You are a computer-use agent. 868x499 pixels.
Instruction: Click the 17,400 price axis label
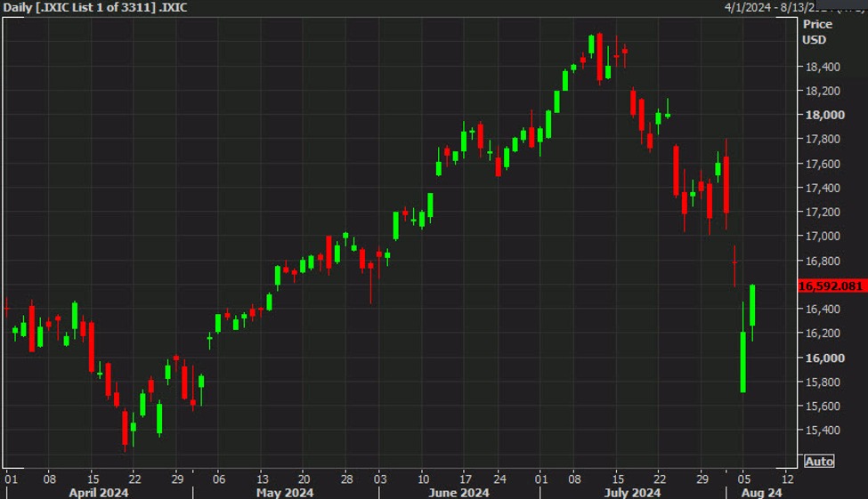coord(822,188)
